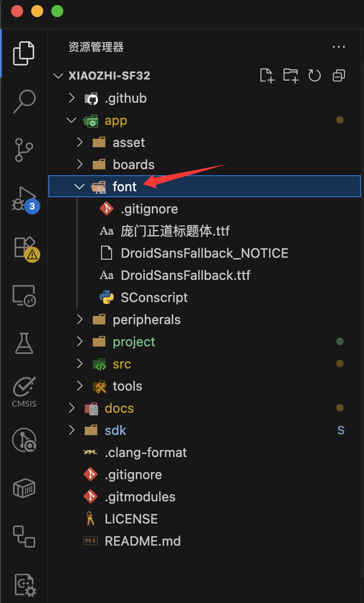Open the Remote Explorer icon
The width and height of the screenshot is (364, 603).
(24, 296)
